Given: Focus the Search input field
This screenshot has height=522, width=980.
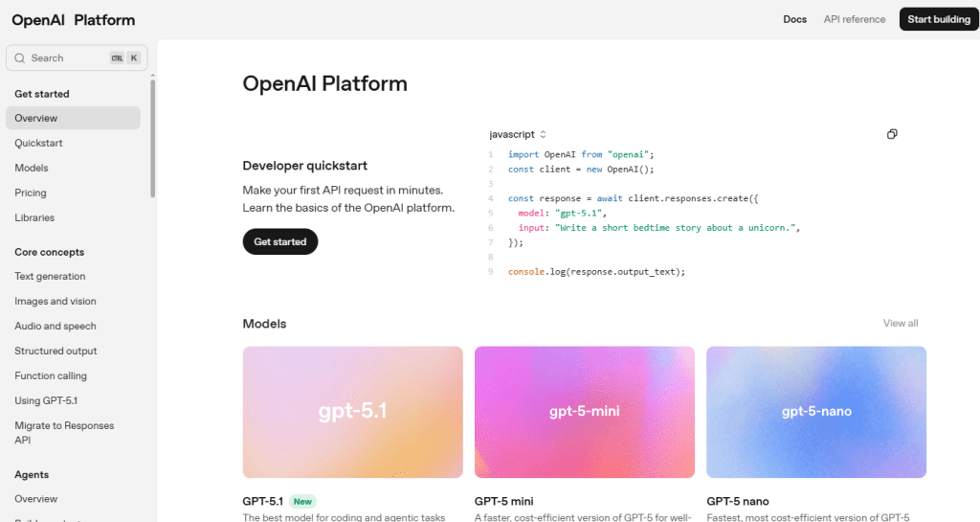Looking at the screenshot, I should [x=77, y=58].
